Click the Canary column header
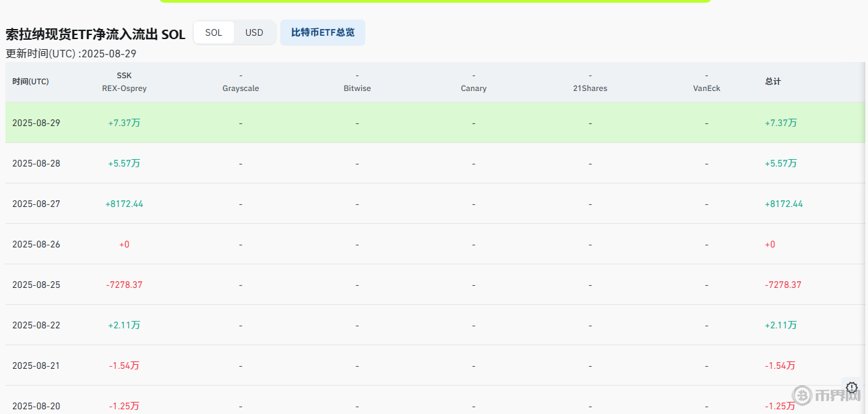The height and width of the screenshot is (414, 868). tap(474, 82)
